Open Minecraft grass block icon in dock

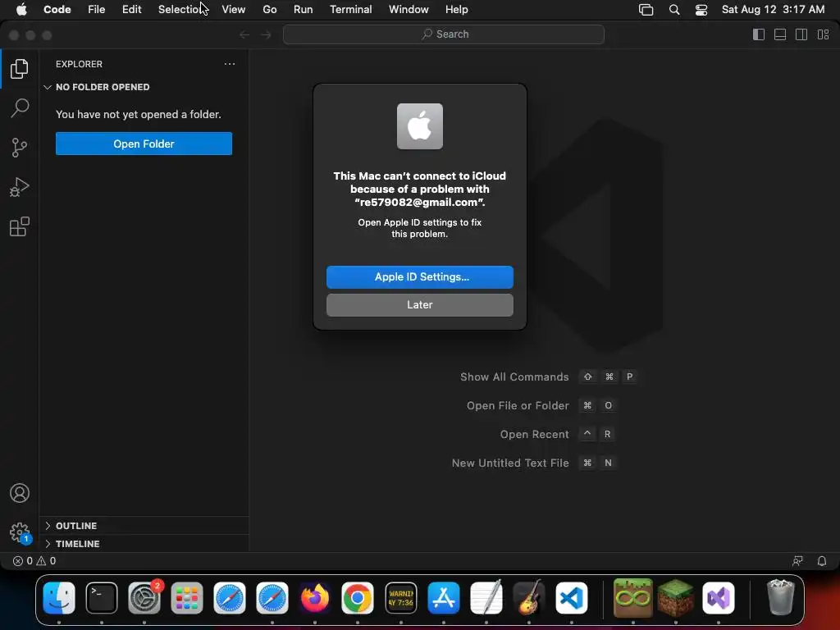tap(676, 598)
